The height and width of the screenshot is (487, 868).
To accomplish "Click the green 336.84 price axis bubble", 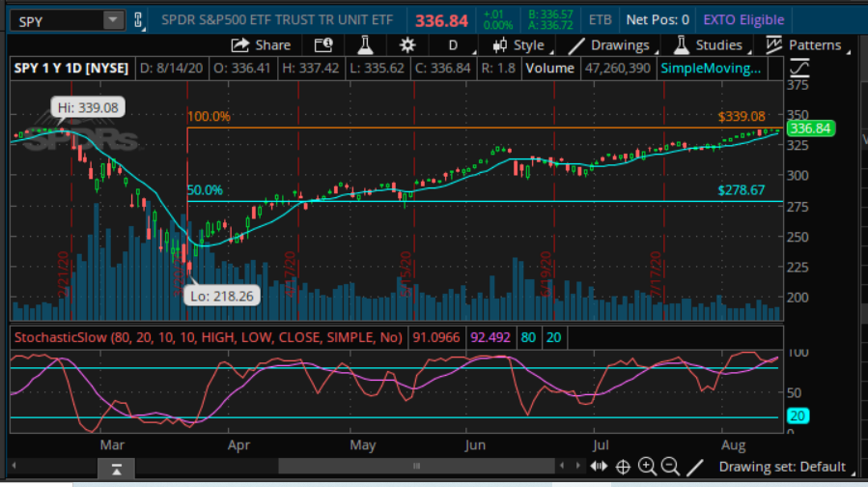I will coord(811,129).
